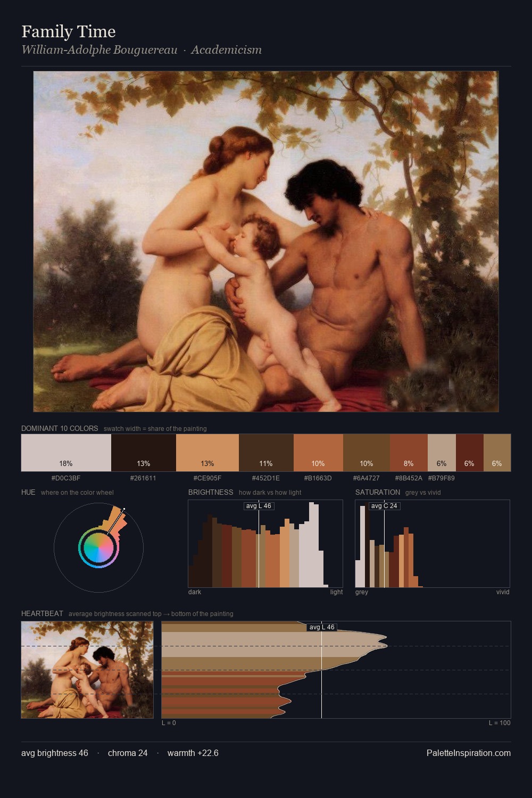
Task: Select the #261611 dark brown swatch
Action: 144,453
